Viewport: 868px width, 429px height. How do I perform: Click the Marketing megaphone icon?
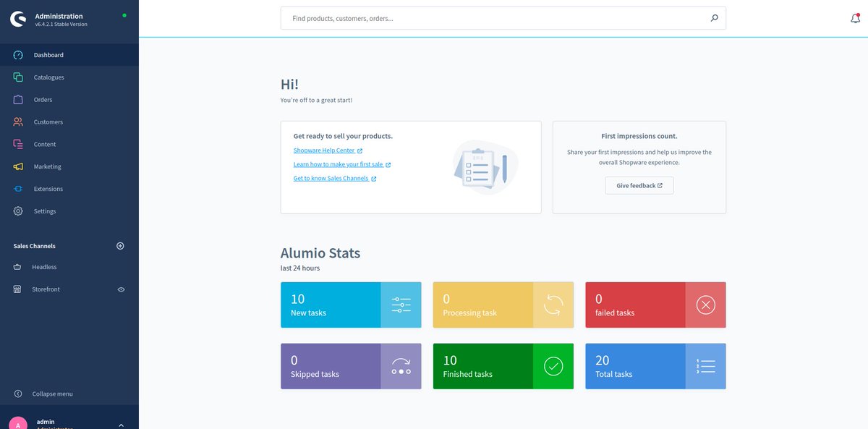tap(18, 166)
